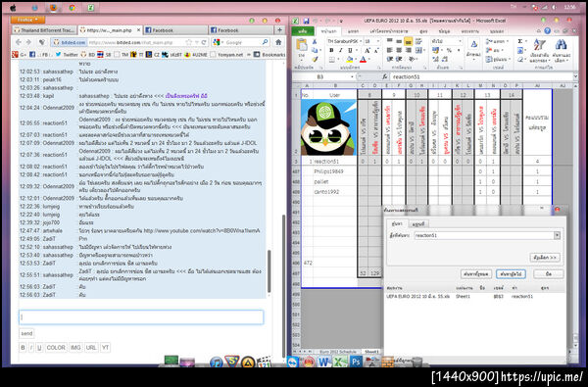Click the Firefox home icon
The width and height of the screenshot is (588, 387).
coord(278,42)
